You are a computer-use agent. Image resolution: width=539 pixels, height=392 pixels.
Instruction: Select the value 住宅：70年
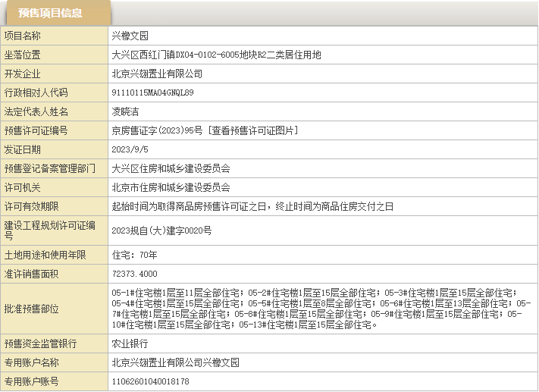(x=134, y=255)
